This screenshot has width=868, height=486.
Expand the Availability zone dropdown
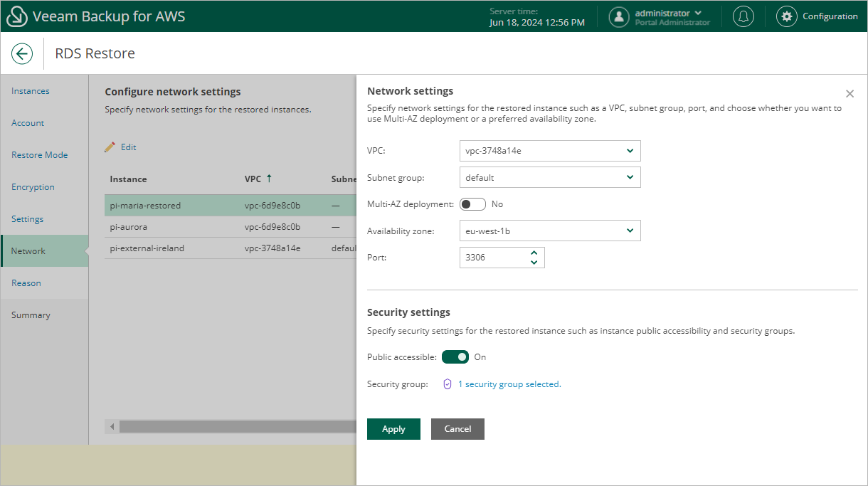click(x=550, y=231)
